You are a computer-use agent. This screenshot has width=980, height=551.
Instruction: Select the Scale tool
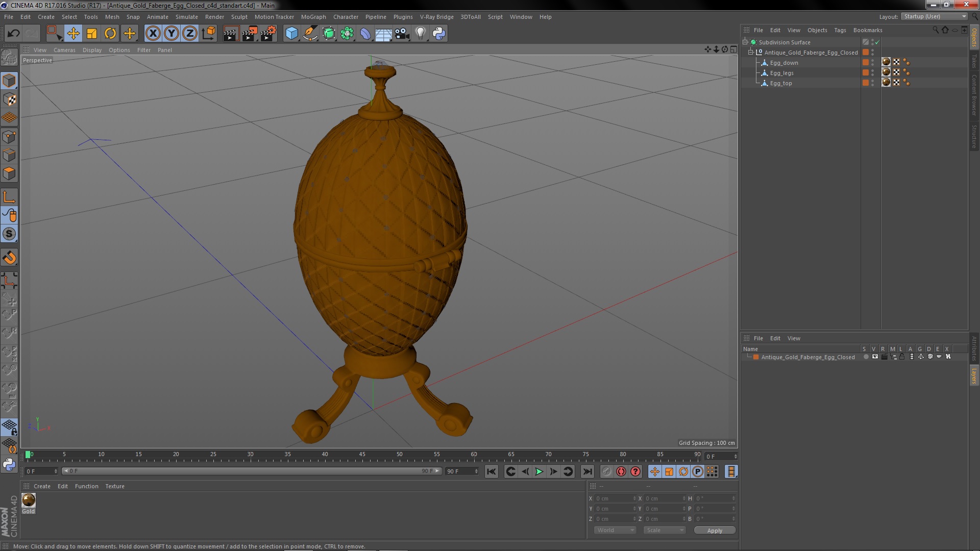click(x=92, y=34)
